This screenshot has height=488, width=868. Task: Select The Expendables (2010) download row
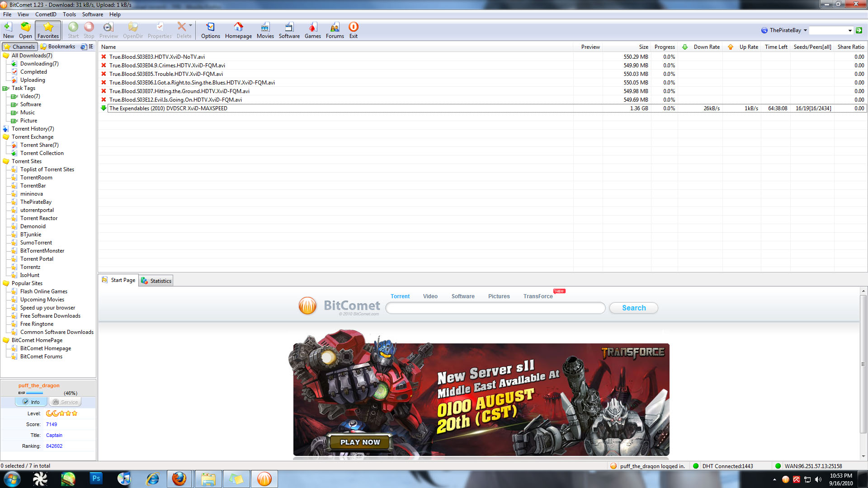482,108
